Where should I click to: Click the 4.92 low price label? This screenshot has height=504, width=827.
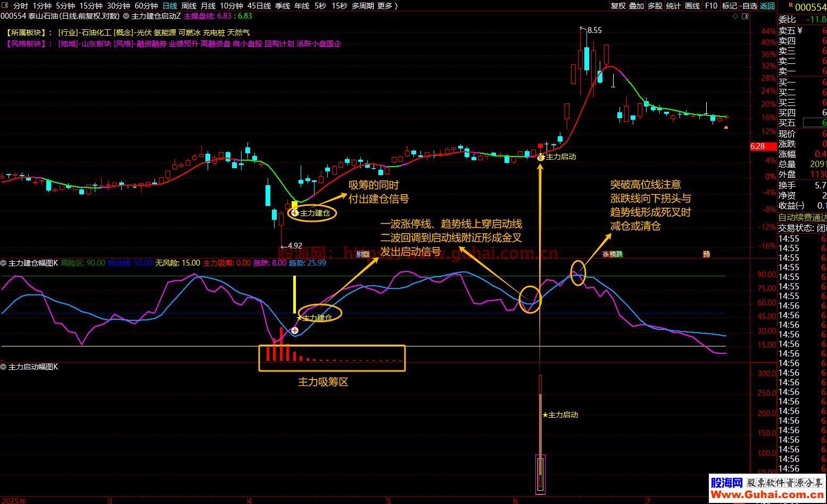click(295, 246)
